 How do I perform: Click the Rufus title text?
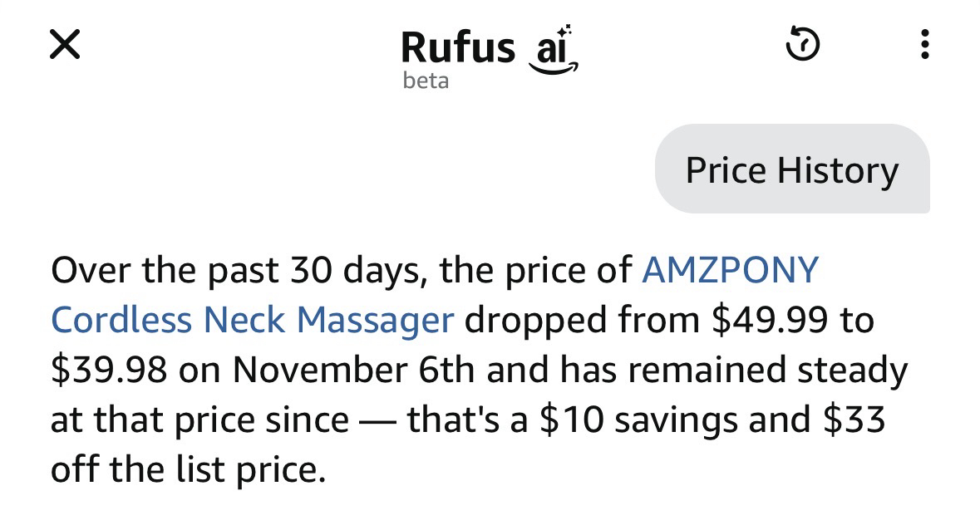click(458, 47)
